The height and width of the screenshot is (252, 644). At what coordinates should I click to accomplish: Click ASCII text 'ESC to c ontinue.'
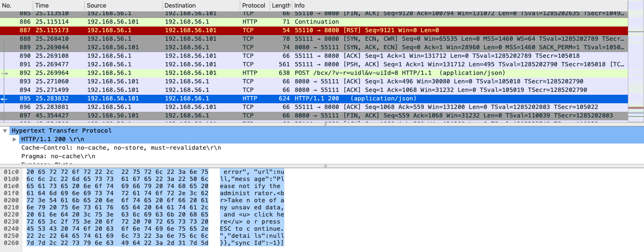point(252,229)
